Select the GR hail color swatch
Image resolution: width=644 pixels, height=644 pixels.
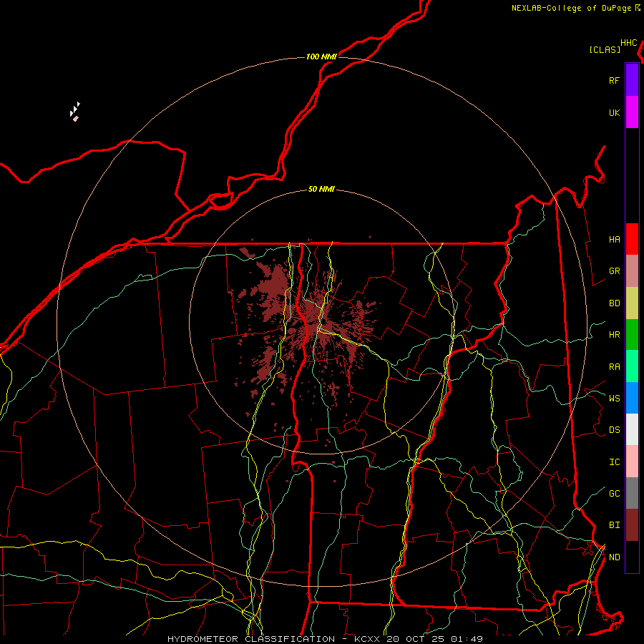[x=632, y=270]
